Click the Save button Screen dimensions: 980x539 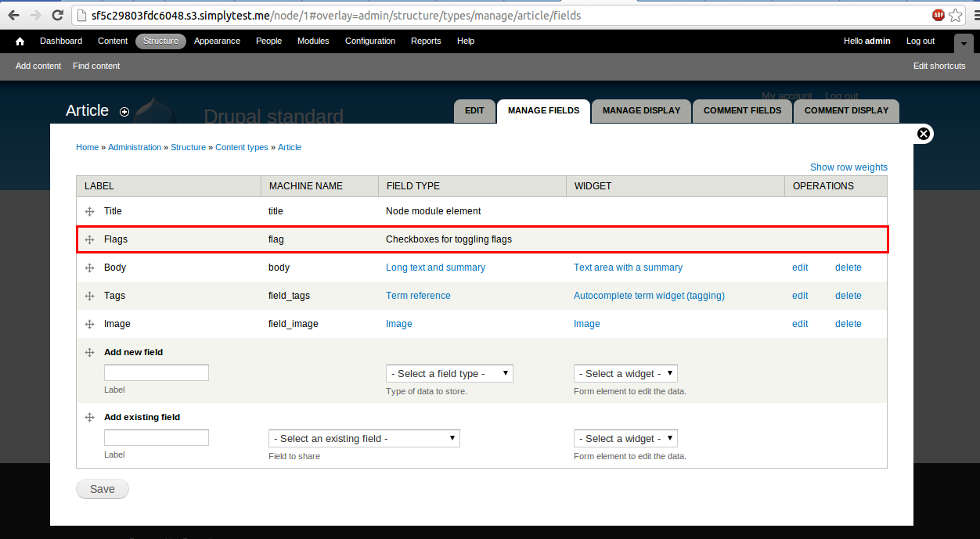(103, 489)
